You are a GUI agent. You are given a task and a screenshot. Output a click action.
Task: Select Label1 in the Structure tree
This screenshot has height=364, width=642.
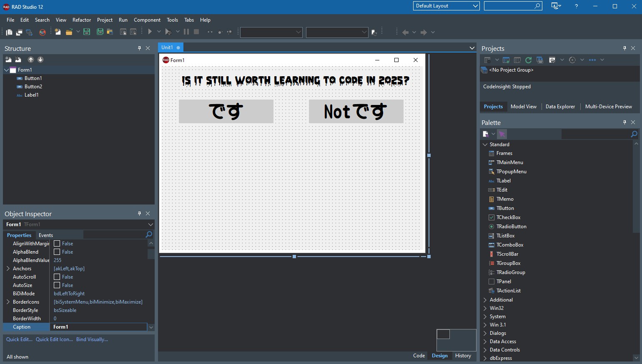pos(32,95)
